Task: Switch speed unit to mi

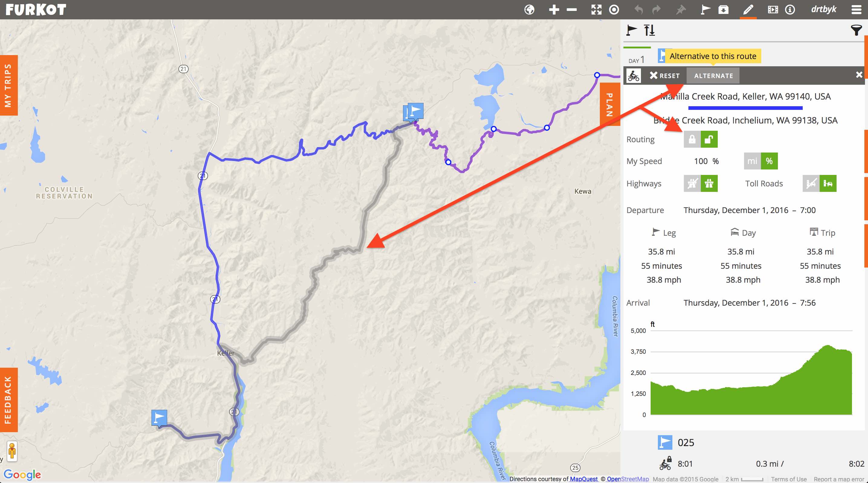Action: tap(752, 161)
